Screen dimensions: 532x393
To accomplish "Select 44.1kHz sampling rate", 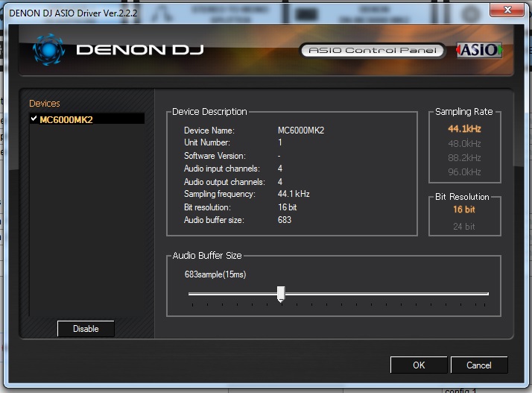I will coord(464,129).
